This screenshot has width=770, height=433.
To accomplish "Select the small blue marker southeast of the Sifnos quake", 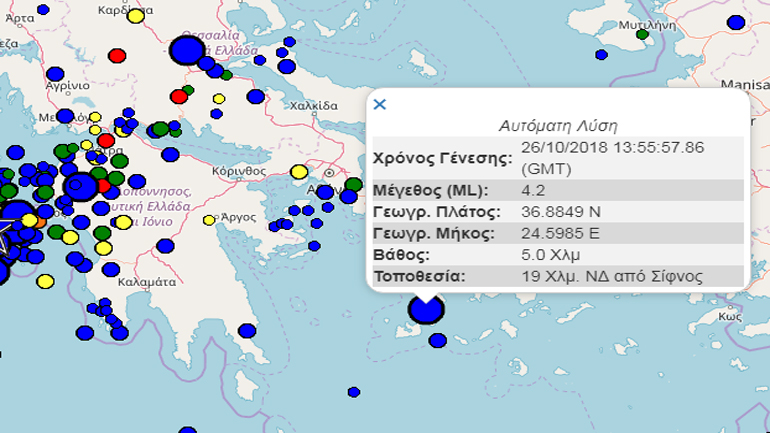I will (x=438, y=340).
